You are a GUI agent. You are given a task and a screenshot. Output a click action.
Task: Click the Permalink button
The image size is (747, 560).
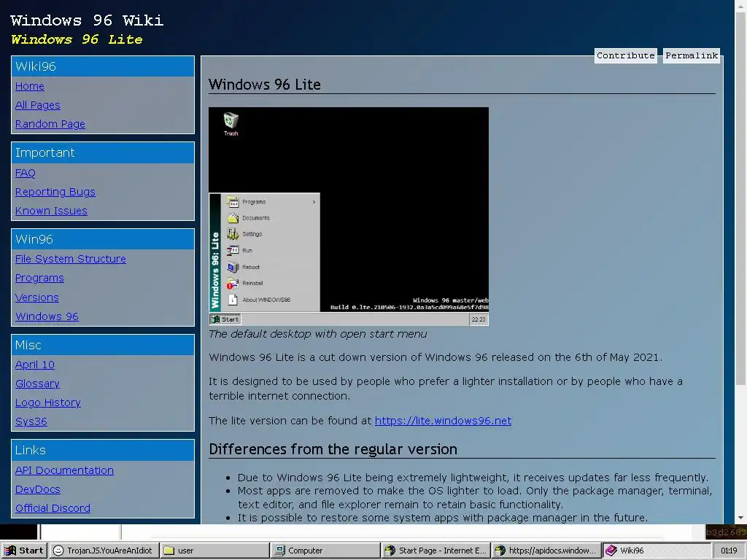coord(692,55)
